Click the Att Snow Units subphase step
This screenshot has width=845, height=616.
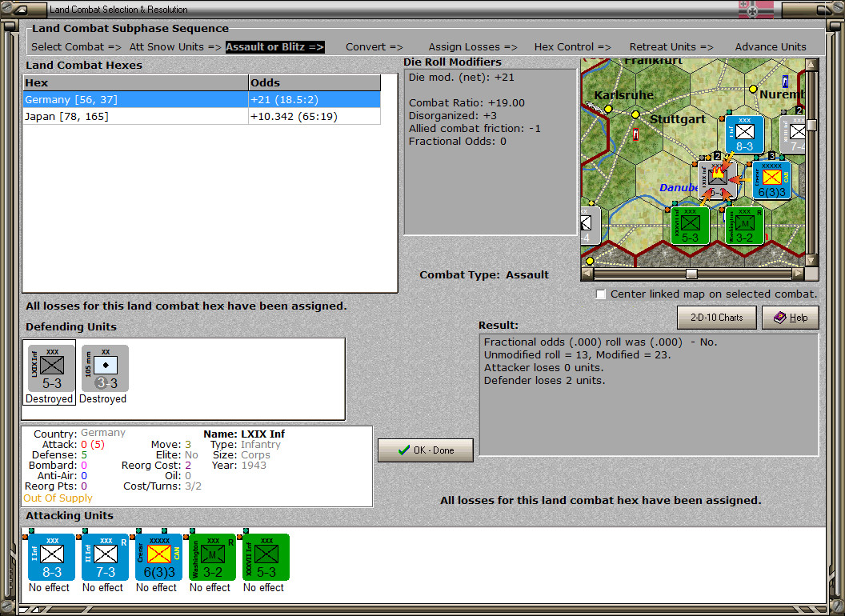pos(175,47)
